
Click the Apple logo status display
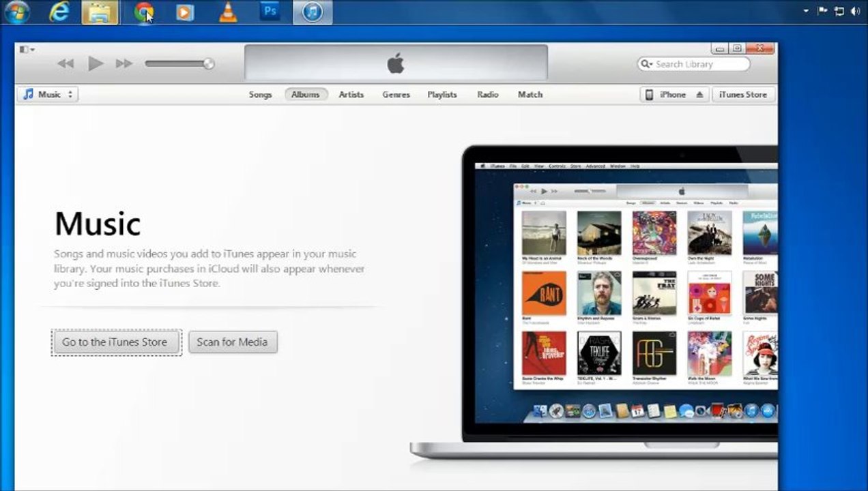click(x=396, y=63)
